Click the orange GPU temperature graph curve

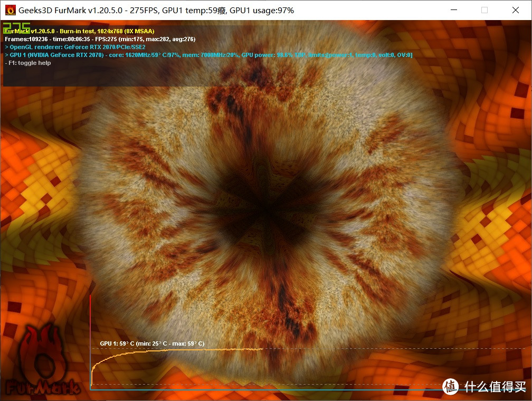point(176,366)
